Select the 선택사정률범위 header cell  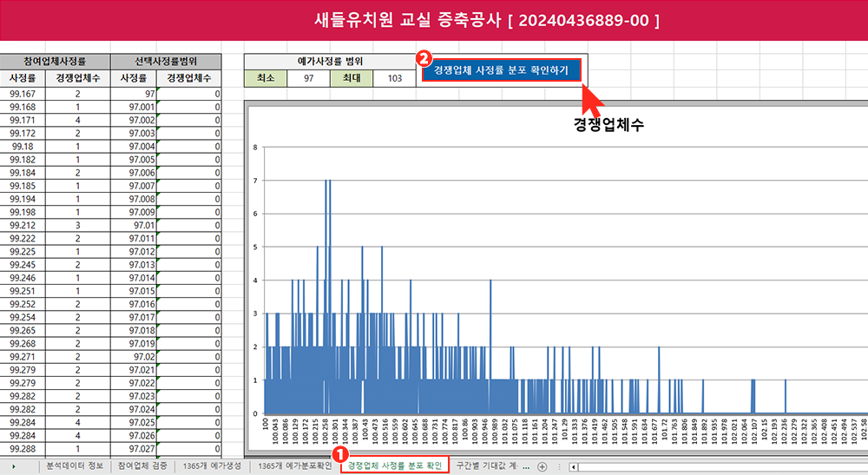(x=166, y=62)
